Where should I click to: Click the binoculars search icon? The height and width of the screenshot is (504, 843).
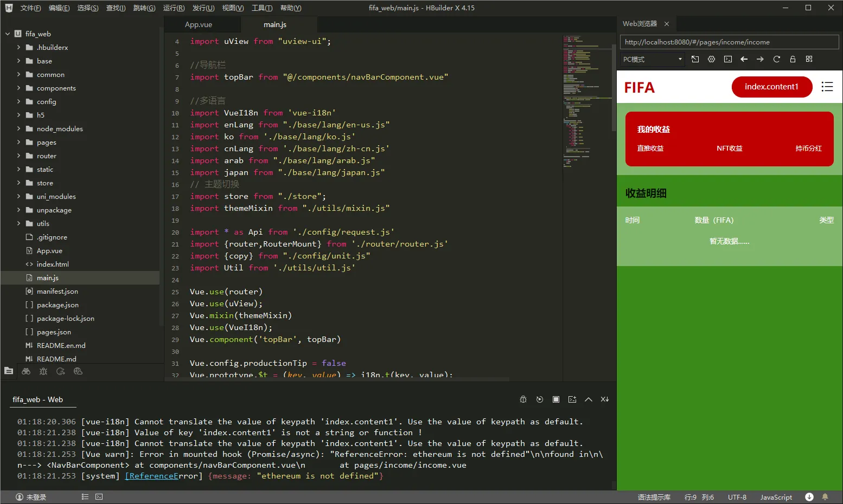click(x=26, y=371)
